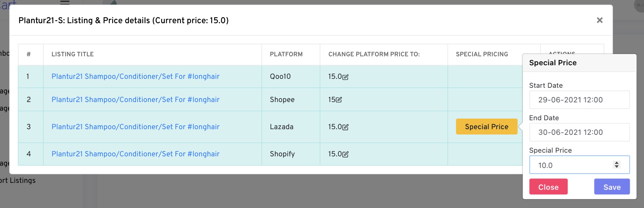Image resolution: width=644 pixels, height=208 pixels.
Task: Decrease special price with down arrow
Action: point(617,167)
